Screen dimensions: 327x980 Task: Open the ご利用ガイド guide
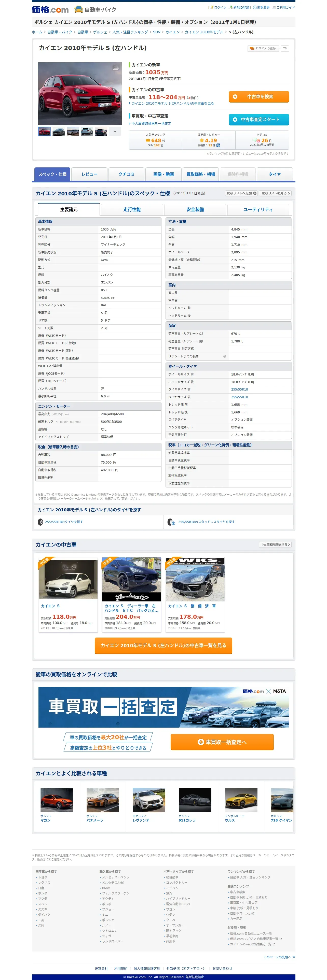[x=284, y=7]
